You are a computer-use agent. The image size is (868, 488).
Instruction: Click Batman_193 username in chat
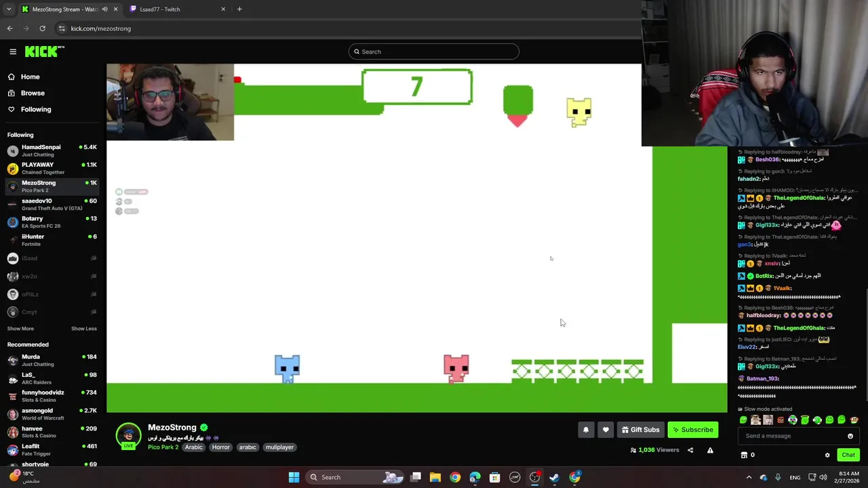762,379
